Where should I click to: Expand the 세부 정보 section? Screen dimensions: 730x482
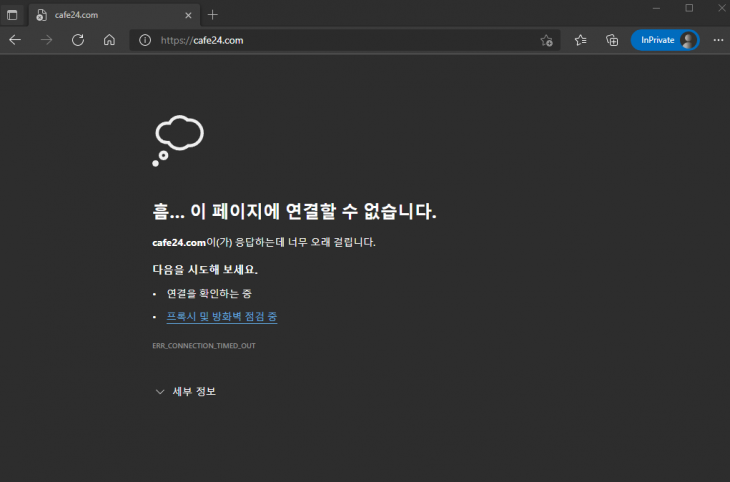(185, 392)
